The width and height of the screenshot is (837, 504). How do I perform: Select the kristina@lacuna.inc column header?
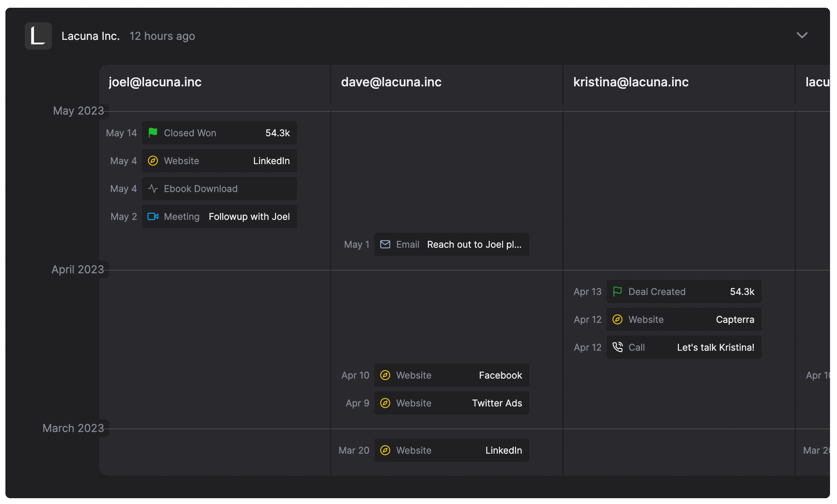pyautogui.click(x=631, y=82)
